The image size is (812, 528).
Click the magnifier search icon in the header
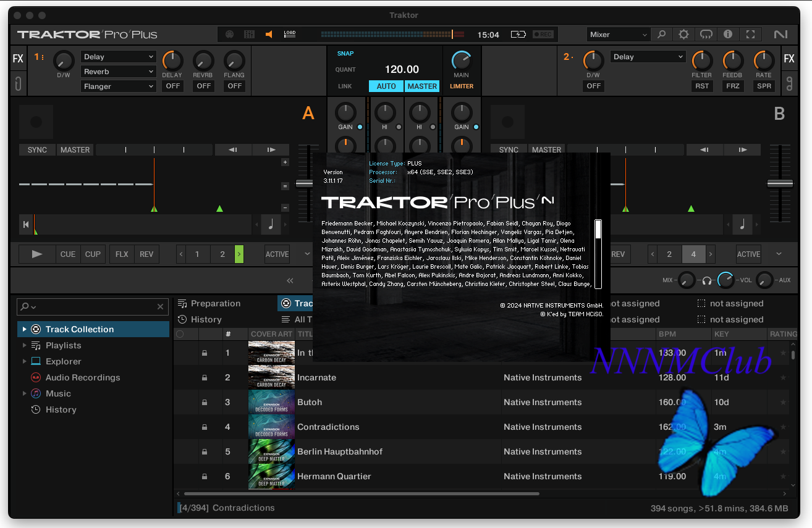(x=661, y=35)
